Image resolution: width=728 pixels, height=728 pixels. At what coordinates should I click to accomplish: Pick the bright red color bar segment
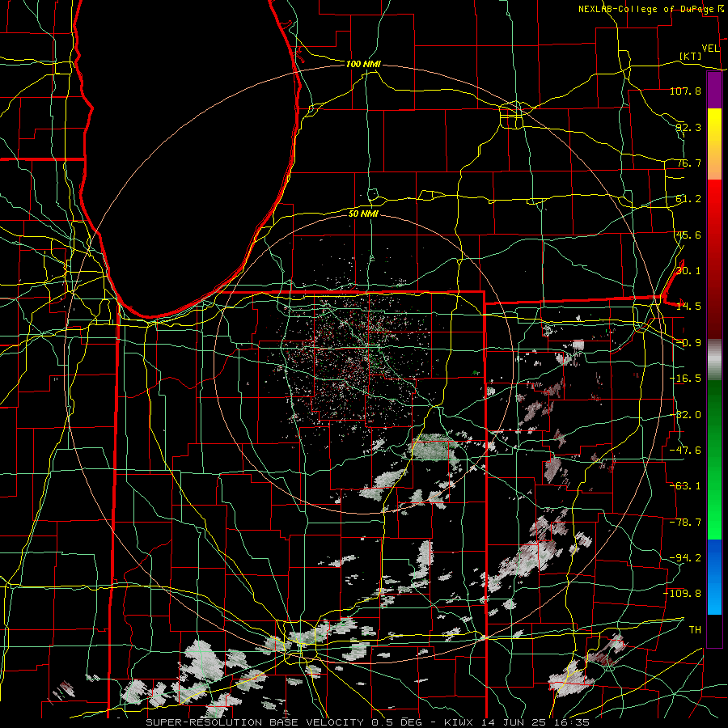(714, 200)
